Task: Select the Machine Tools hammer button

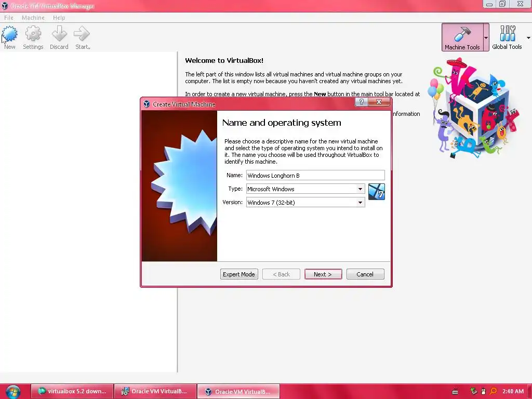Action: 462,37
